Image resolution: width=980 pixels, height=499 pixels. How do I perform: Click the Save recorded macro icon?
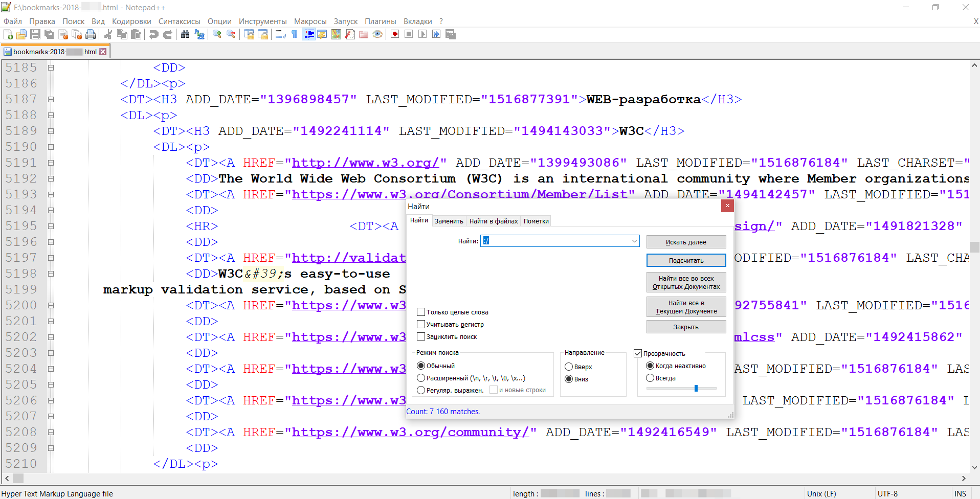[x=451, y=34]
